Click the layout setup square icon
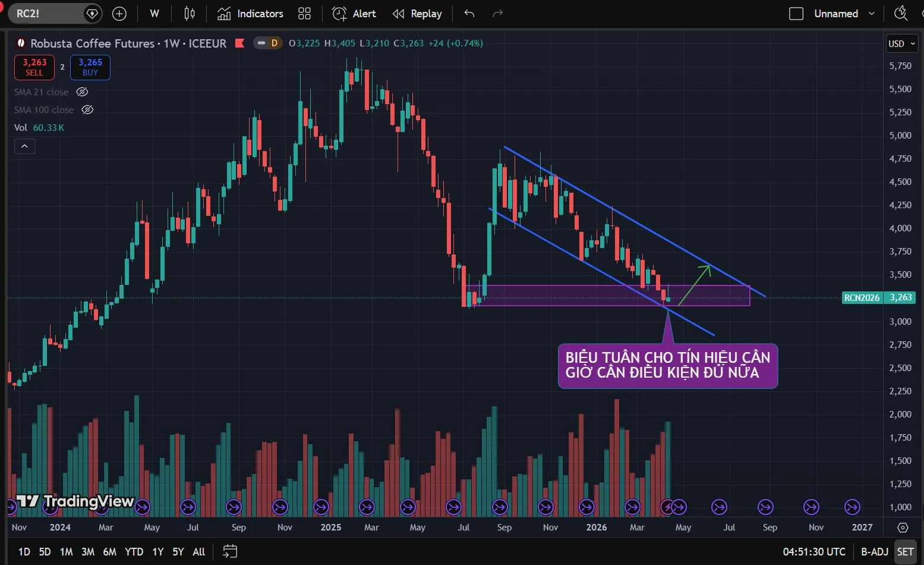The image size is (924, 565). (x=796, y=14)
